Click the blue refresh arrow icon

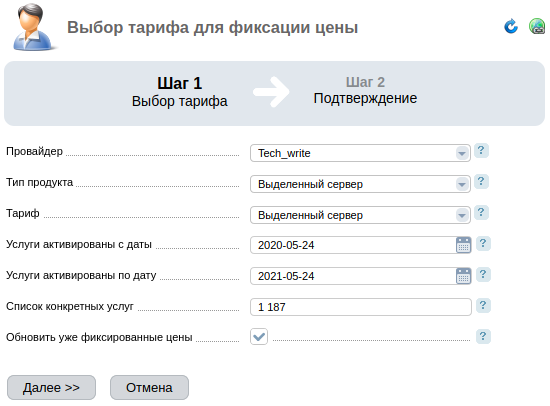pos(511,26)
